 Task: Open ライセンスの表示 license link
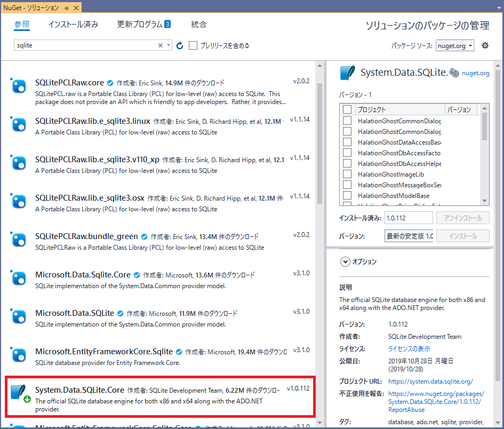click(409, 349)
